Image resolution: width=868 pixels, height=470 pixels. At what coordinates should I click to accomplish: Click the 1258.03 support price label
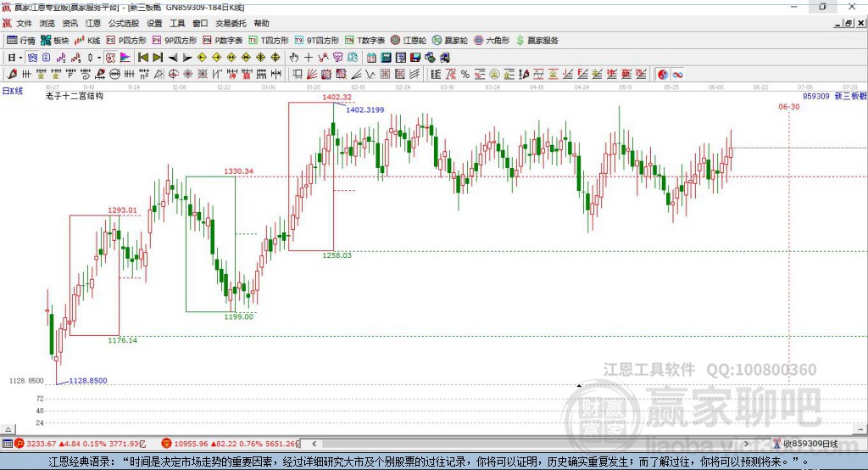[x=337, y=255]
